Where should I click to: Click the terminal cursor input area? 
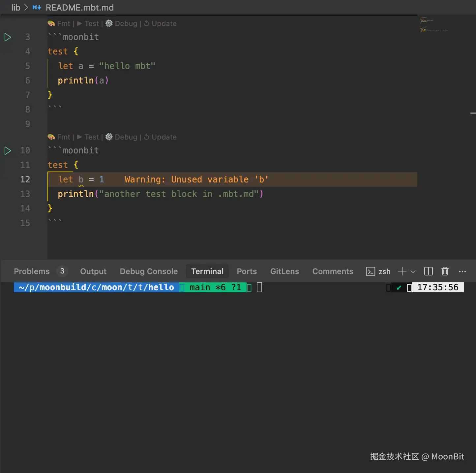[259, 288]
